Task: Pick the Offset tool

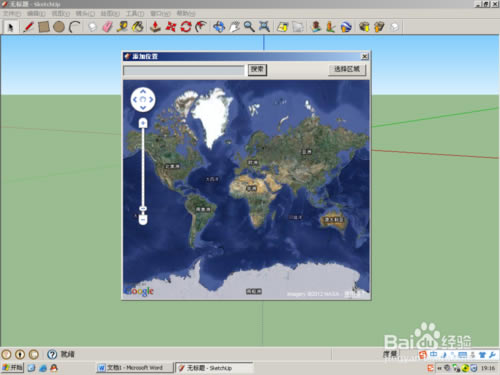Action: point(201,27)
